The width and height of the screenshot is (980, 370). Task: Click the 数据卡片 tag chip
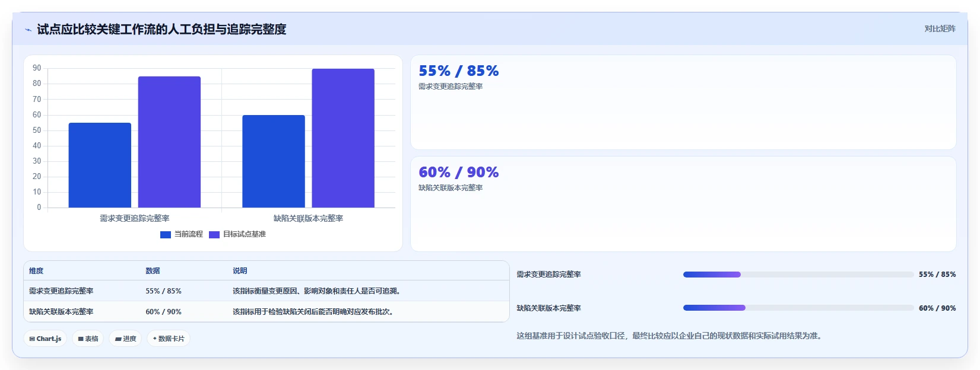coord(169,339)
